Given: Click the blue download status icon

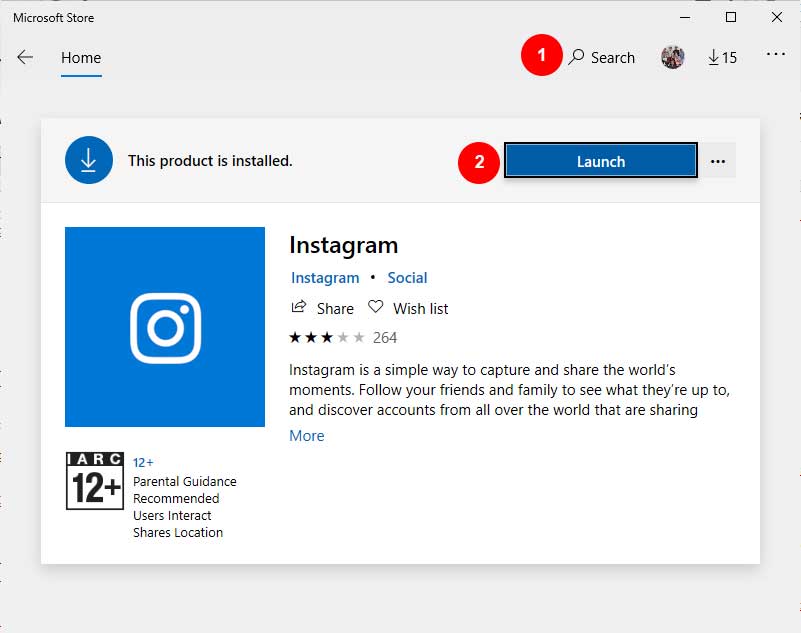Looking at the screenshot, I should click(89, 160).
